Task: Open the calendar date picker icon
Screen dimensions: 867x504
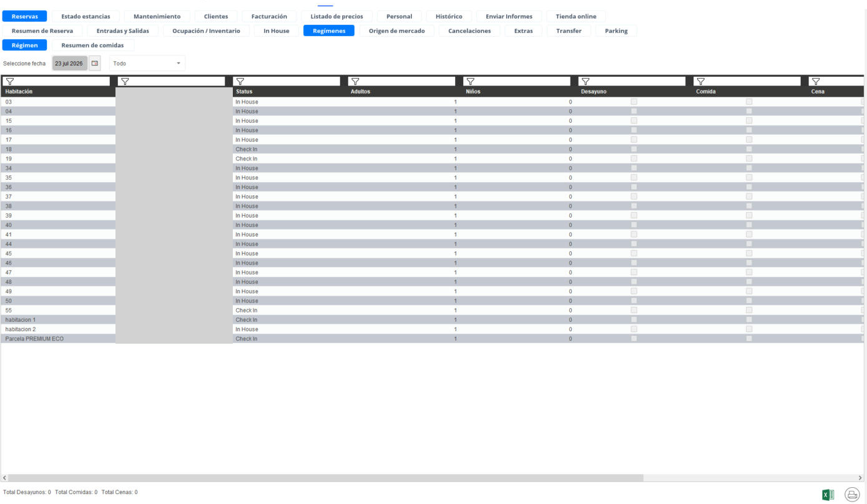Action: (x=95, y=63)
